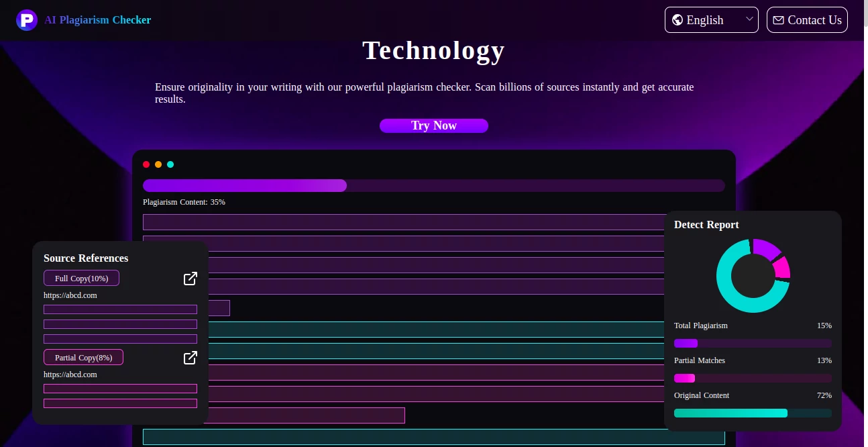Viewport: 868px width, 447px height.
Task: Click the AI Plagiarism Checker header title
Action: click(x=98, y=19)
